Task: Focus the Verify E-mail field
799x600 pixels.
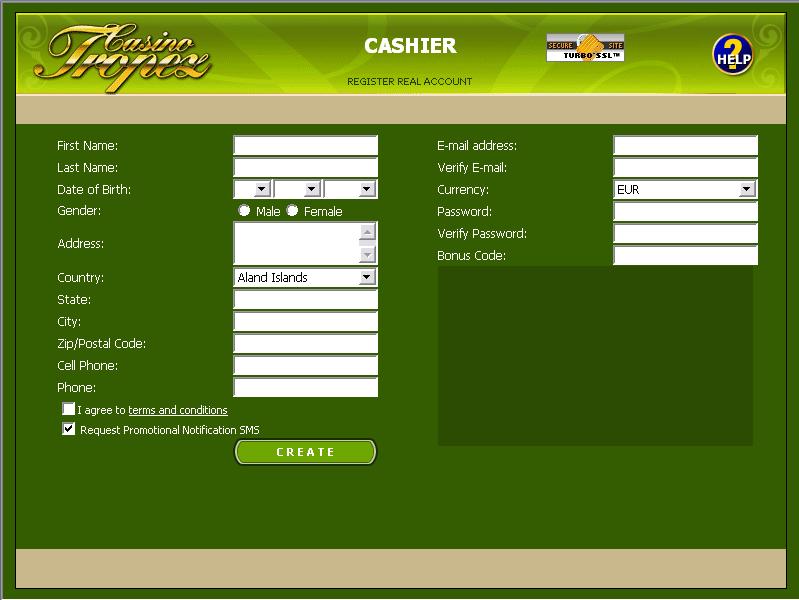Action: click(685, 167)
